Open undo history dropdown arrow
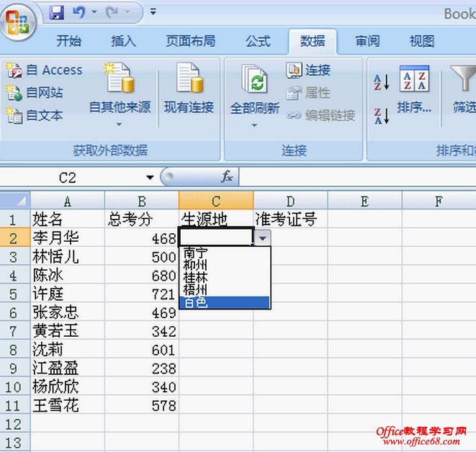 click(x=94, y=13)
